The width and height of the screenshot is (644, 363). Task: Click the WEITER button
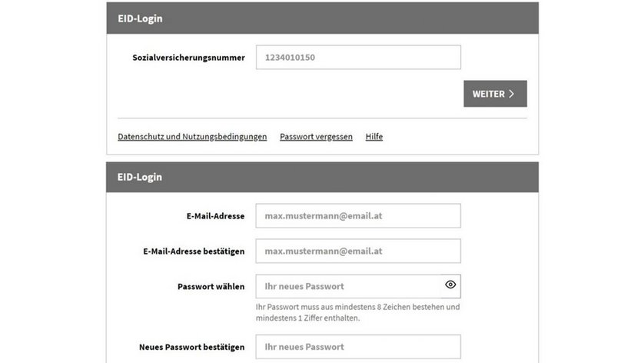(496, 94)
